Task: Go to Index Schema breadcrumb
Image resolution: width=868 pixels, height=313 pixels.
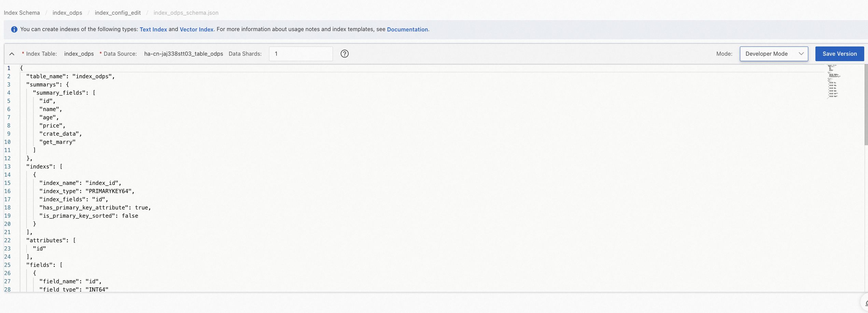Action: [22, 13]
